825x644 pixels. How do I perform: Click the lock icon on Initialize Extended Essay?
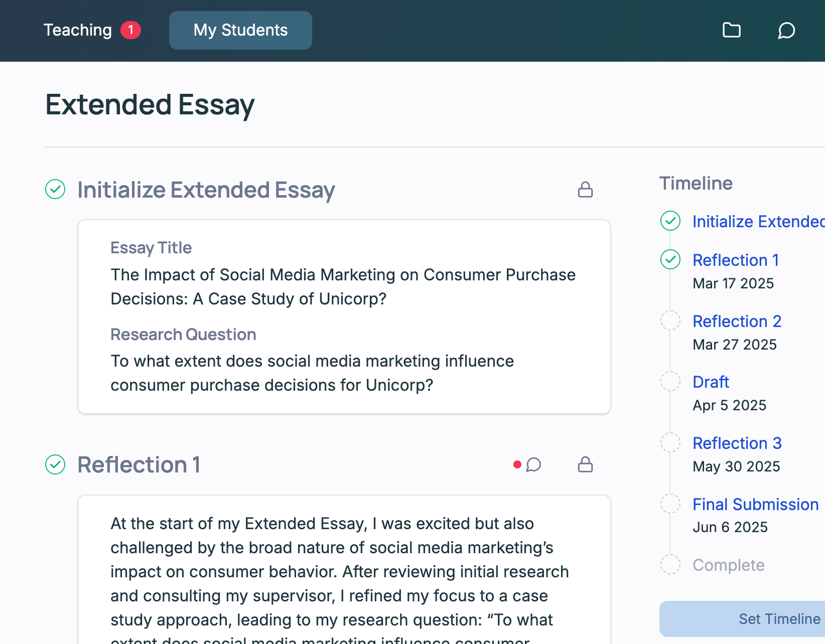[x=585, y=190]
